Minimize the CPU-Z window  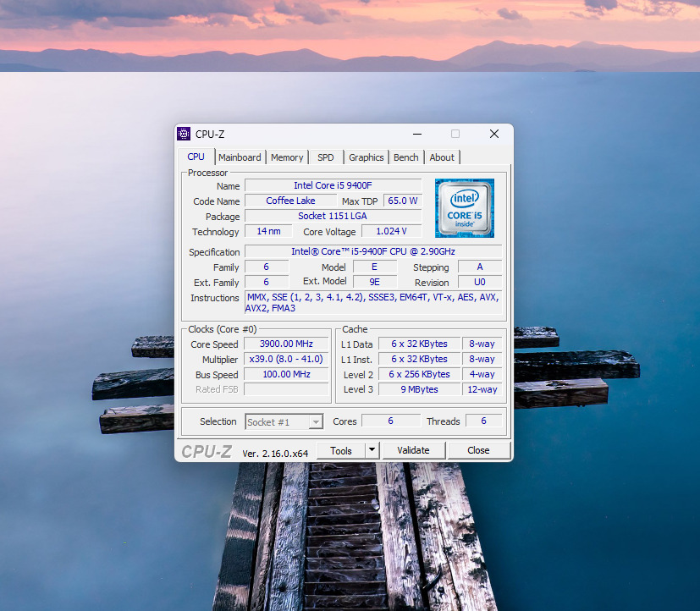pos(417,134)
